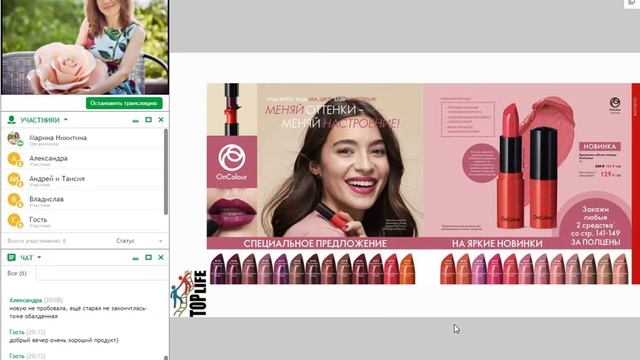Select participant Марина Никитина
This screenshot has width=640, height=360.
(x=83, y=139)
